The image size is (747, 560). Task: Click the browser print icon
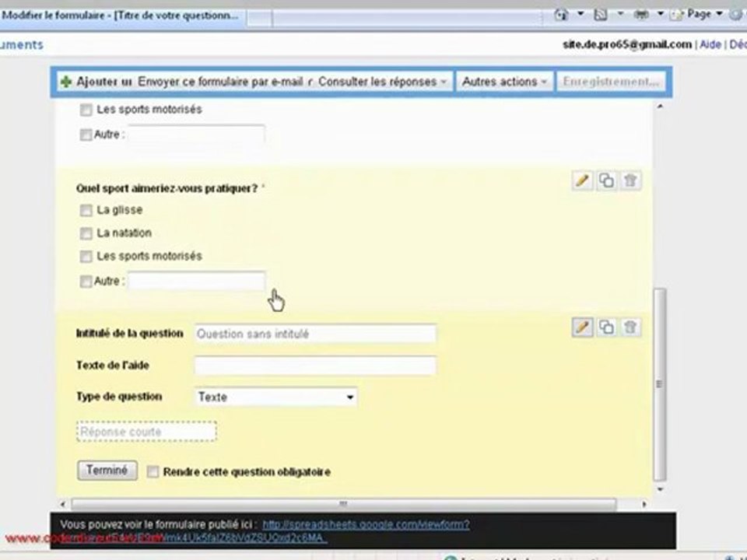(641, 15)
